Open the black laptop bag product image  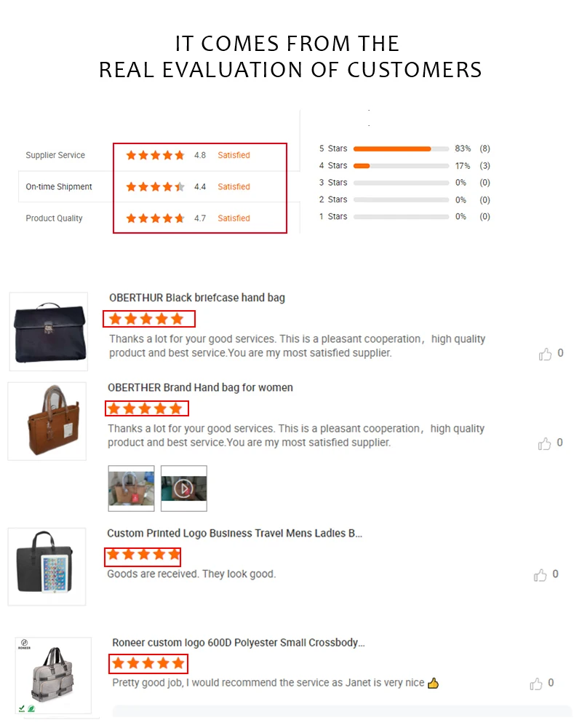(x=47, y=566)
